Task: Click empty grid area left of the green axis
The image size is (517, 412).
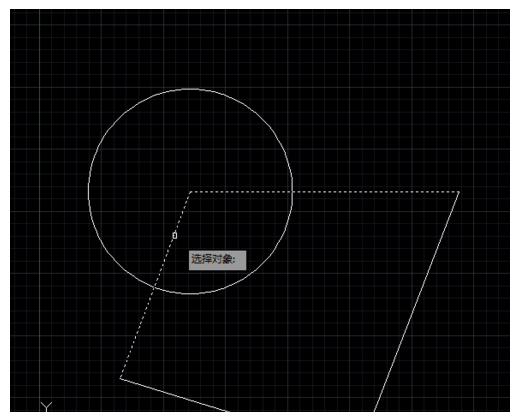Action: point(24,200)
